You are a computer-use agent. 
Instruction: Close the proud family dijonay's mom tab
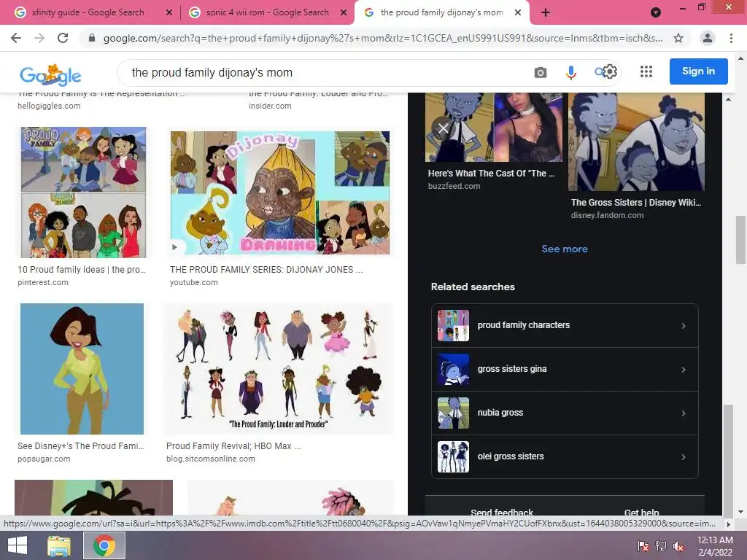(518, 13)
